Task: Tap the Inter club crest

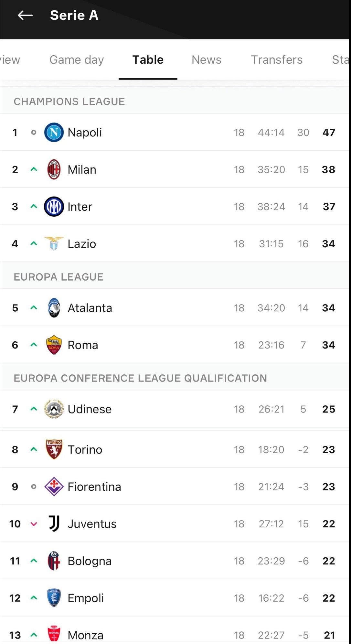Action: point(54,207)
